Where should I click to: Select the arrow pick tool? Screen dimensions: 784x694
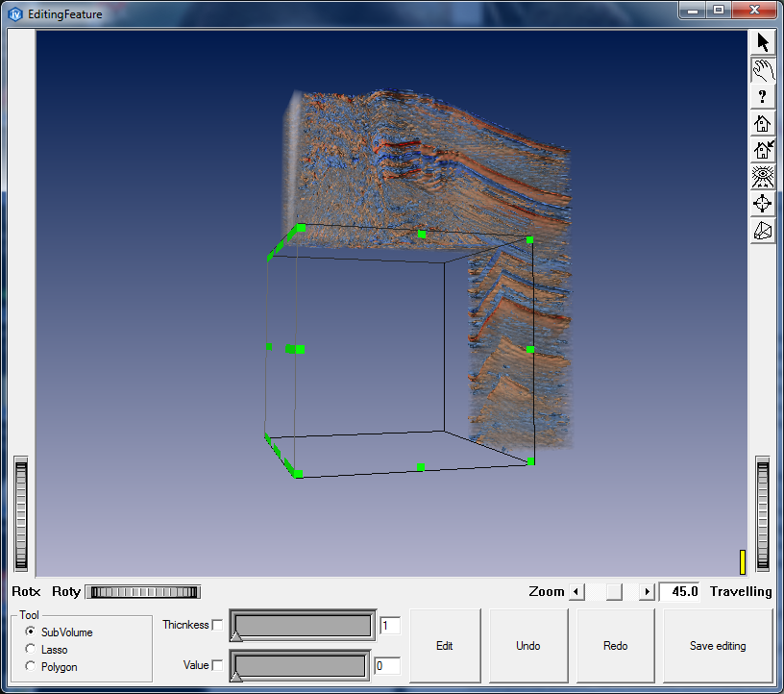(x=763, y=42)
